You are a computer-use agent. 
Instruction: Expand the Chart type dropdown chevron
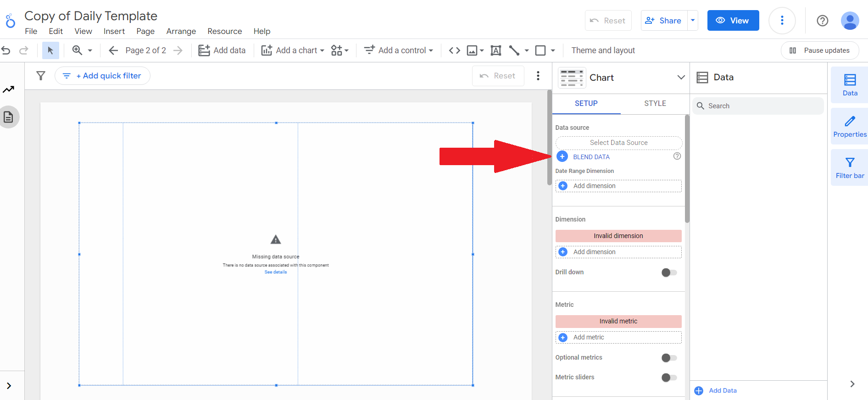pyautogui.click(x=681, y=78)
